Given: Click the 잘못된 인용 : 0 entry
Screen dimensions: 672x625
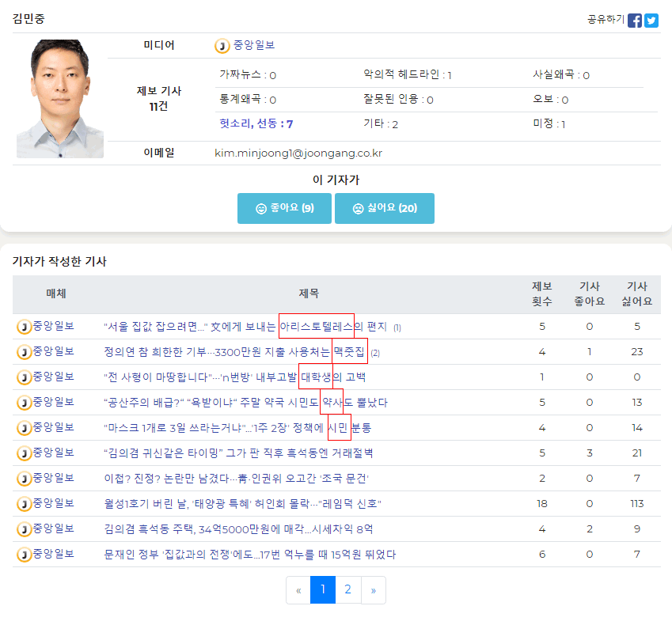Looking at the screenshot, I should point(399,100).
